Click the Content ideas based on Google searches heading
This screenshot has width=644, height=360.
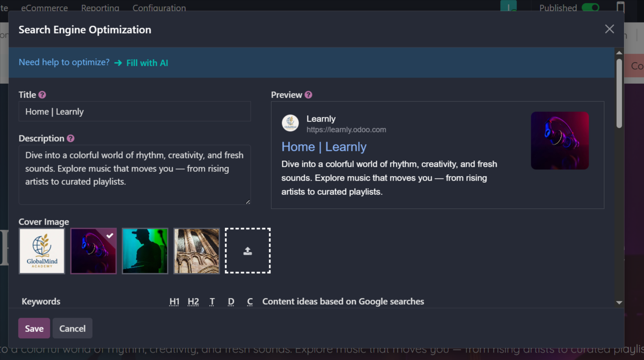coord(343,301)
